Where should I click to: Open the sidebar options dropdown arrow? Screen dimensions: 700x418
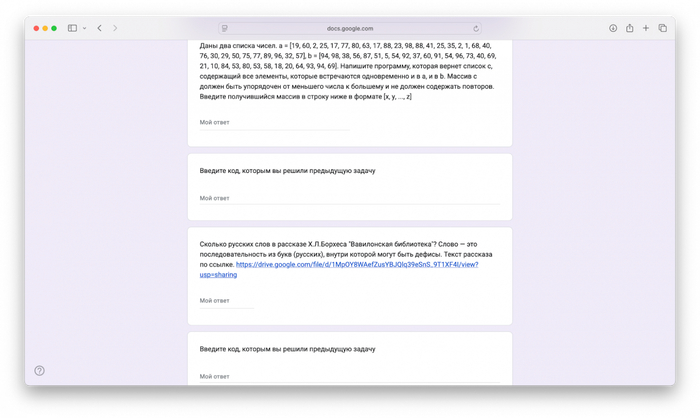point(84,28)
